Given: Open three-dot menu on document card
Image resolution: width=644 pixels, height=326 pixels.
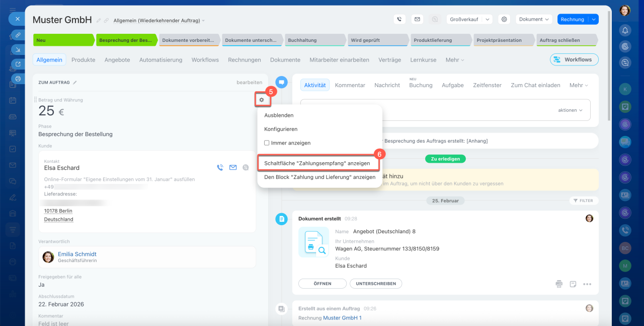Looking at the screenshot, I should pos(587,284).
